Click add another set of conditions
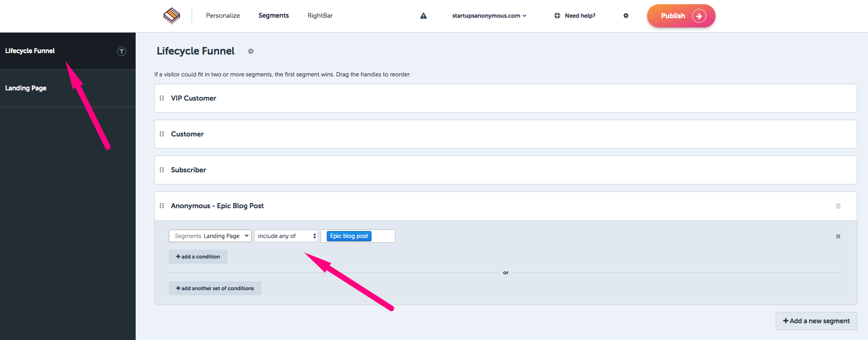 point(215,288)
